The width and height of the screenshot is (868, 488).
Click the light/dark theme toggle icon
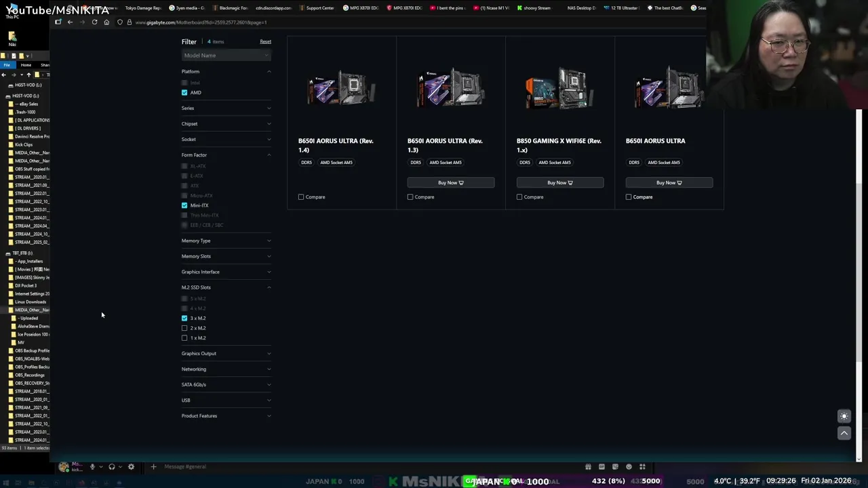pos(844,416)
